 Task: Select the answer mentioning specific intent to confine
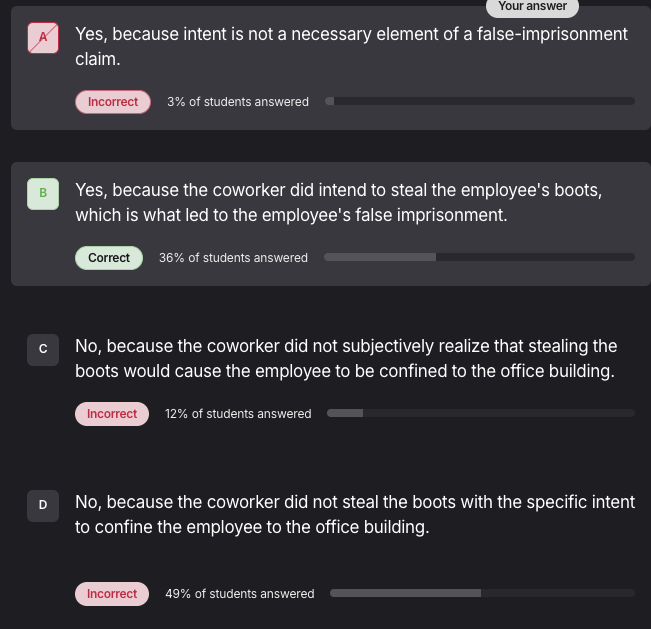click(x=354, y=515)
